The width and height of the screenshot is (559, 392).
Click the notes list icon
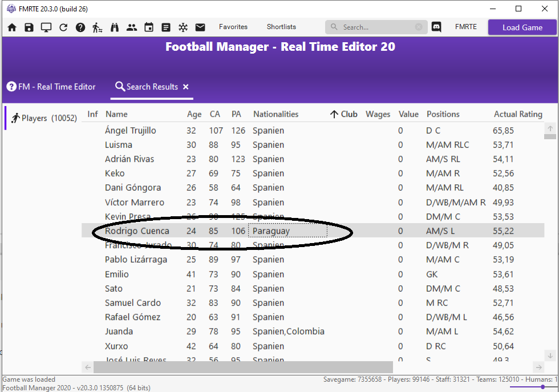pyautogui.click(x=166, y=27)
